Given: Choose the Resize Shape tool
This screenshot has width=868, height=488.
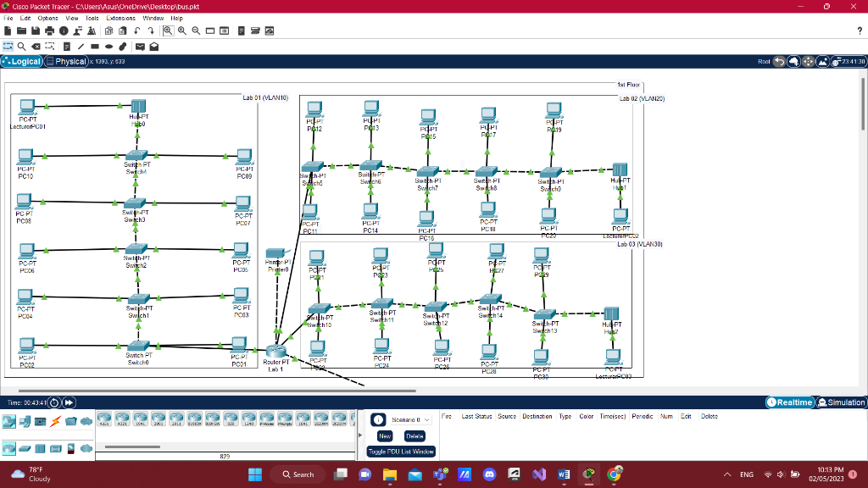Looking at the screenshot, I should 50,47.
